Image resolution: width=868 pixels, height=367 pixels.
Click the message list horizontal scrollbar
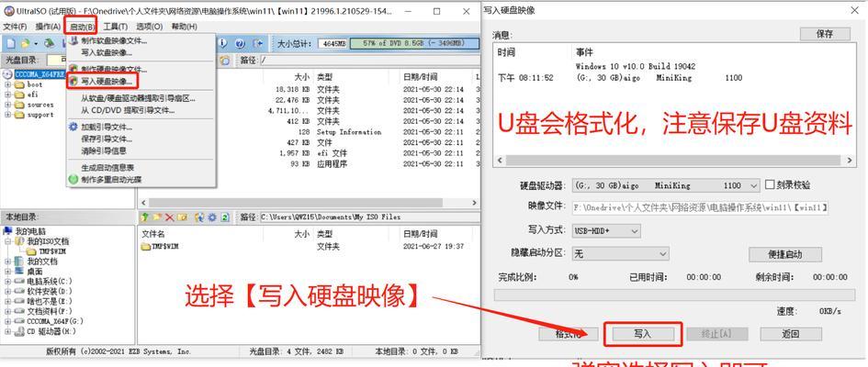point(675,161)
